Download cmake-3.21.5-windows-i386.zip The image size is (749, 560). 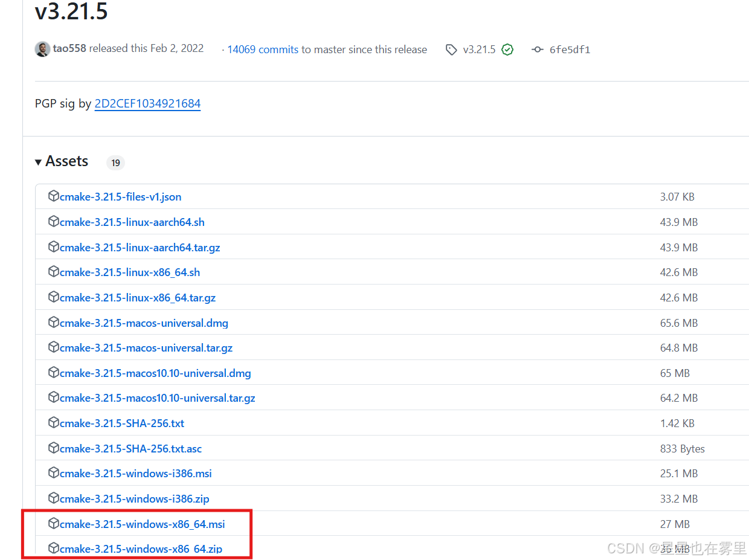(x=134, y=498)
